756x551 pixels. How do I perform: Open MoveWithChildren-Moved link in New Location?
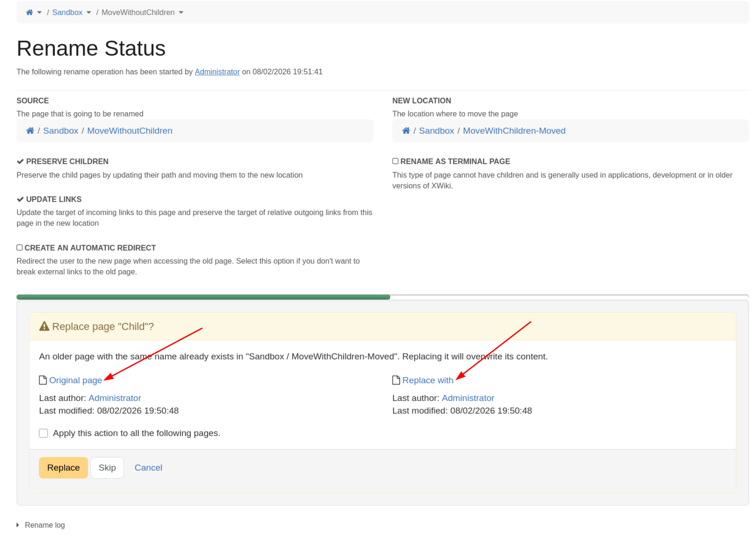(514, 131)
